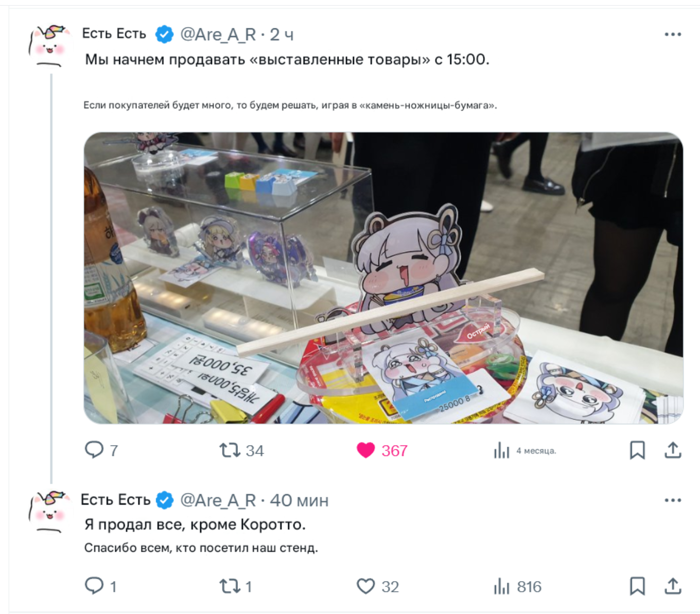
Task: Open profile avatar on the second post
Action: (49, 511)
